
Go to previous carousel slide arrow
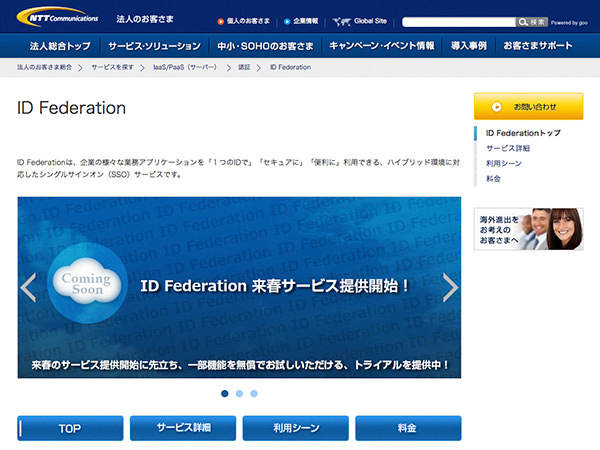[x=29, y=287]
